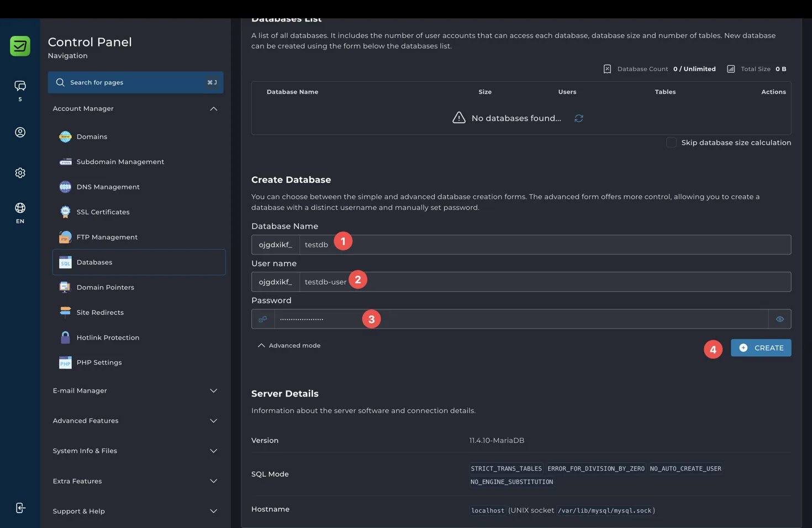The height and width of the screenshot is (528, 812).
Task: Click the Hotlink Protection padlock icon
Action: coord(65,337)
